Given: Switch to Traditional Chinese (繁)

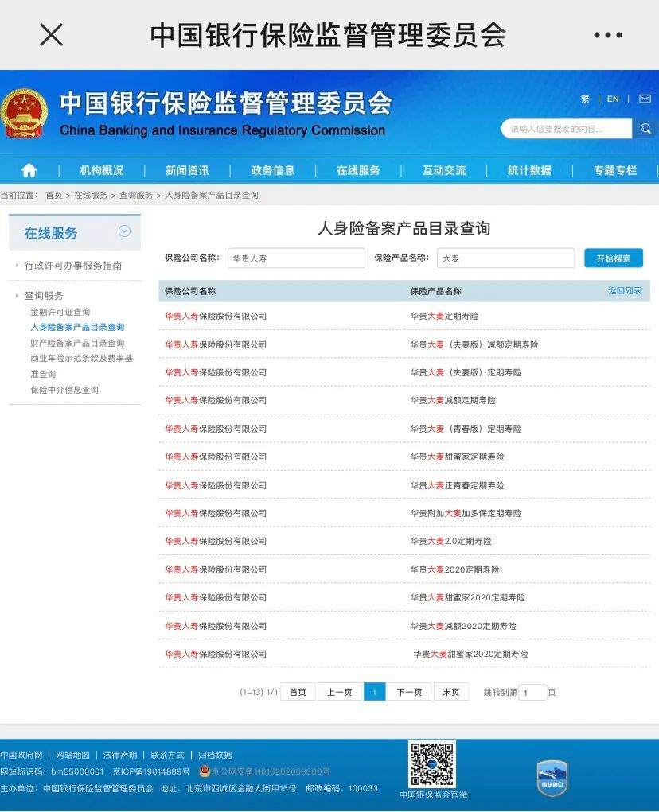Looking at the screenshot, I should pos(585,99).
